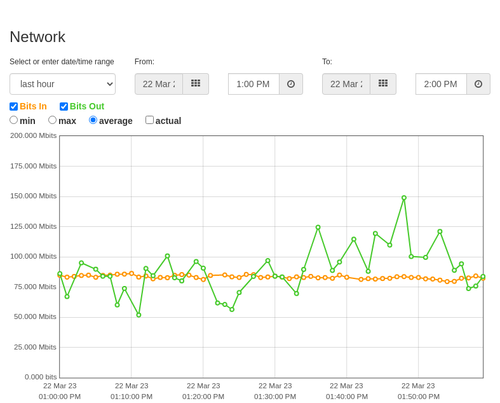Click the '01:20:00 PM' x-axis label
500x403 pixels.
[x=203, y=397]
